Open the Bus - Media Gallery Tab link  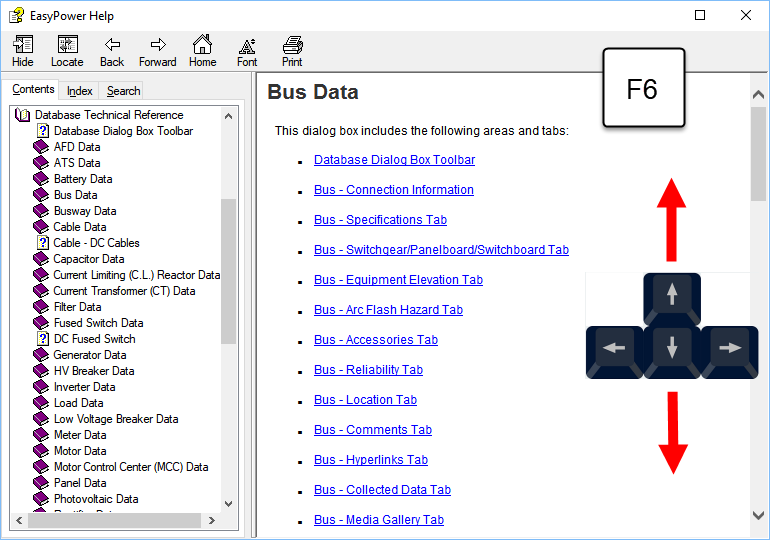click(378, 520)
